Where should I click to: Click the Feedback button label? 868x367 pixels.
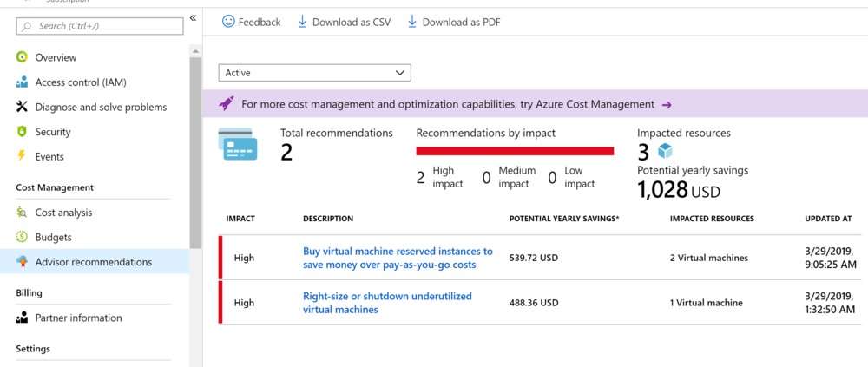click(260, 23)
